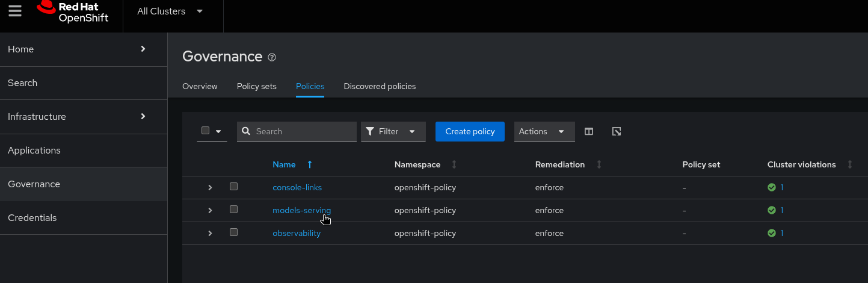The width and height of the screenshot is (868, 283).
Task: Click the Cluster violations header text
Action: point(802,164)
